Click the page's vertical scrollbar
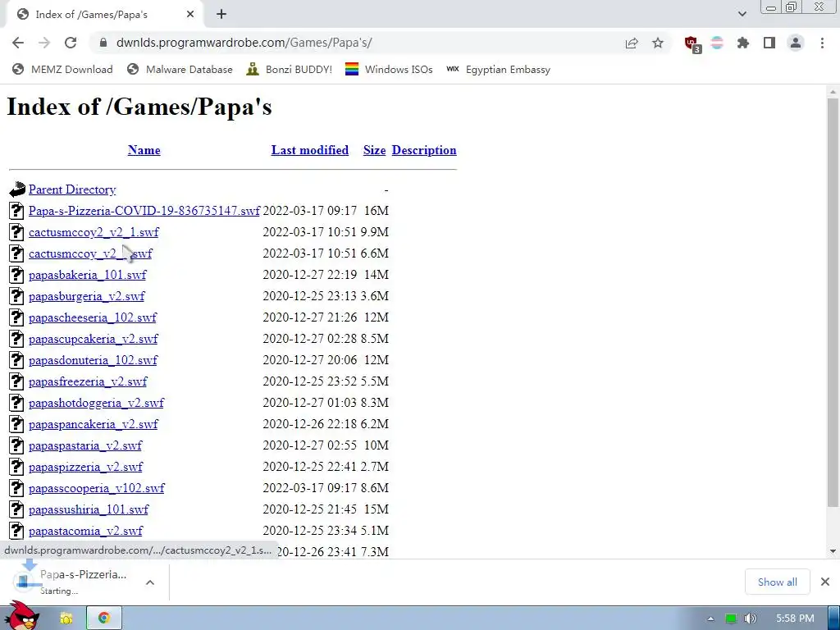 (833, 303)
